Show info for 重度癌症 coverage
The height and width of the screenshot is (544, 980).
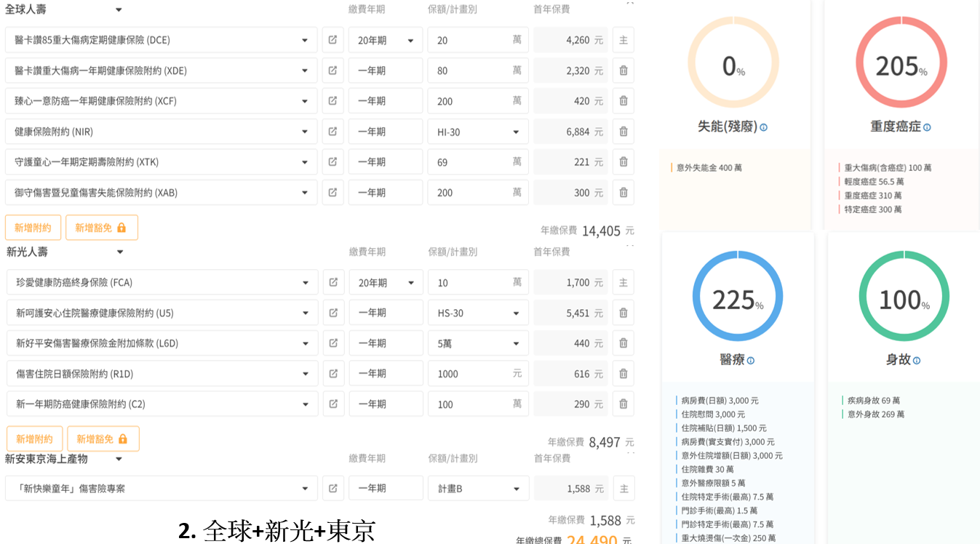pos(927,127)
